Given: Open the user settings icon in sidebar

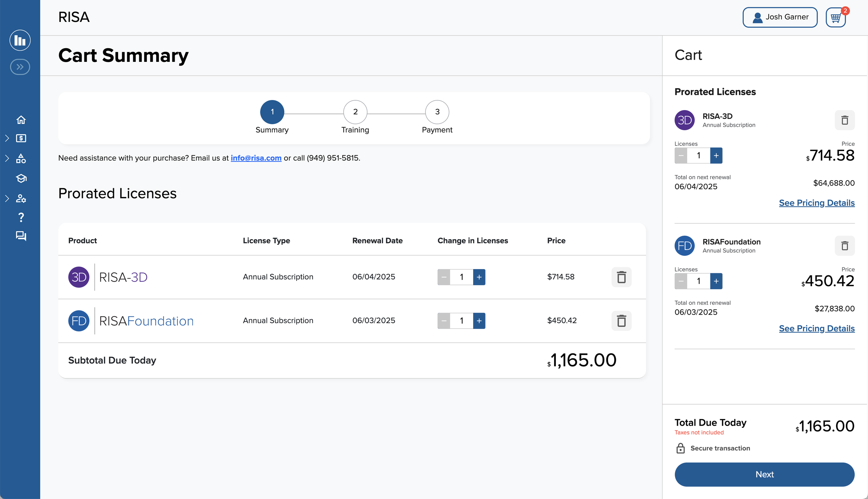Looking at the screenshot, I should 21,199.
